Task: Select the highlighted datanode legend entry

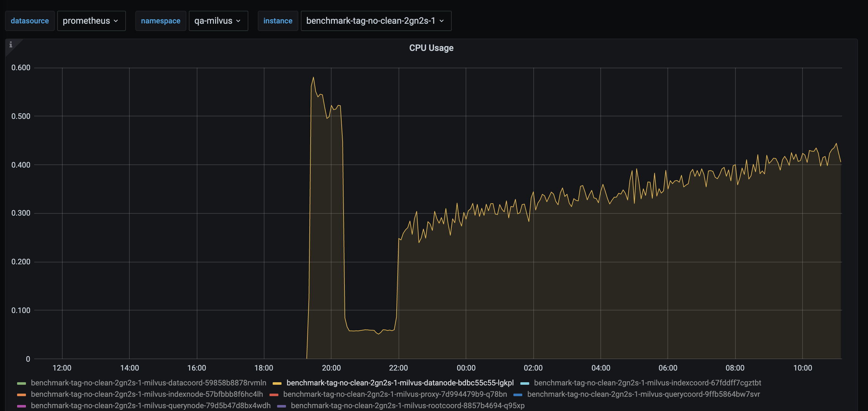Action: [400, 383]
